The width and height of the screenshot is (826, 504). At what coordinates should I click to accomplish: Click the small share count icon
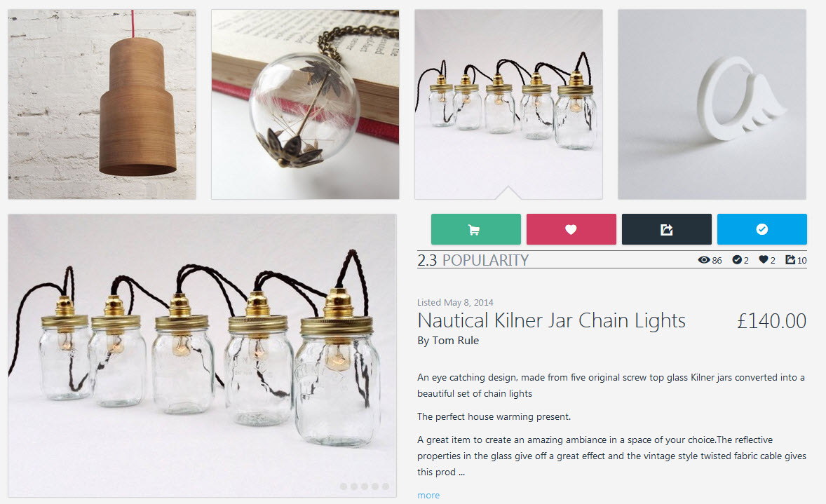(790, 259)
